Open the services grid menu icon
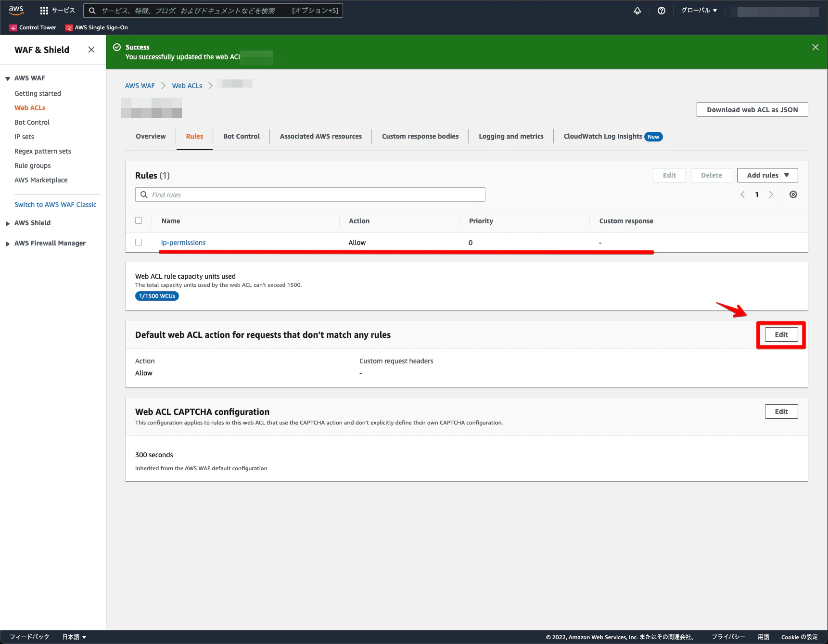This screenshot has width=828, height=644. point(44,11)
